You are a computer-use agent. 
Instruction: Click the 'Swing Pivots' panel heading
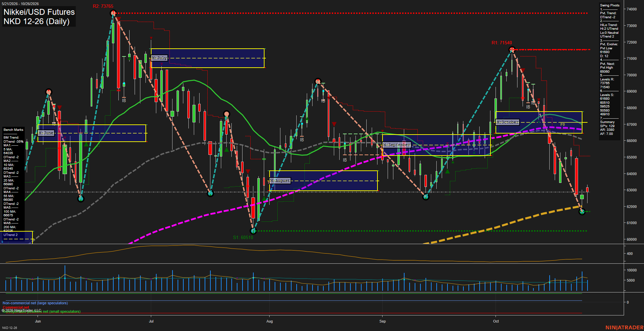[609, 5]
